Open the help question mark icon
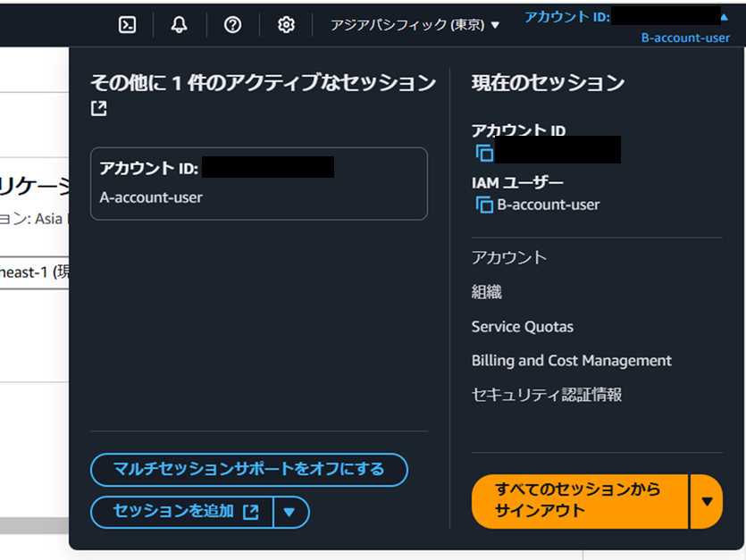 tap(232, 25)
